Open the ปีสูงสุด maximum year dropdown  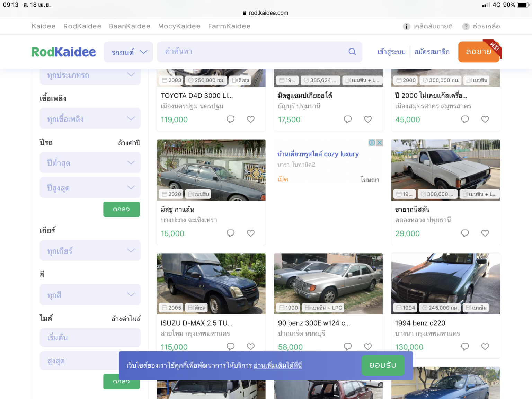90,187
